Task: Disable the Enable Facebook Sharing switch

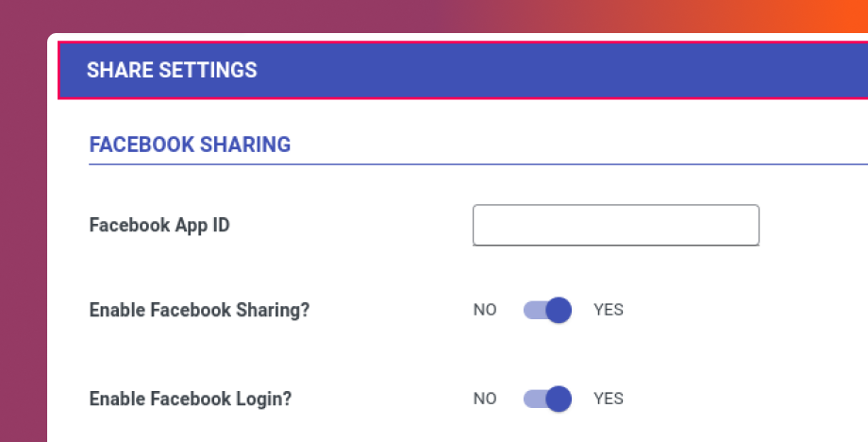Action: tap(548, 310)
